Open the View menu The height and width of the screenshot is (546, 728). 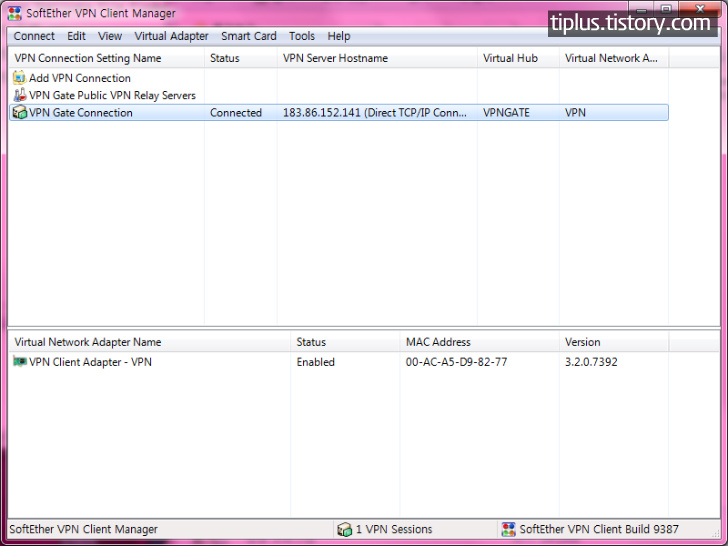(110, 36)
